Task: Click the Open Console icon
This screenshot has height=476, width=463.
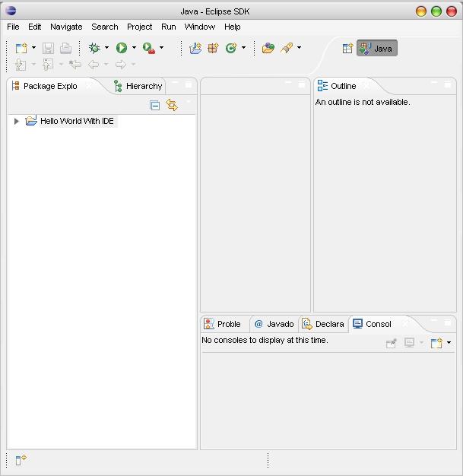Action: coord(436,343)
